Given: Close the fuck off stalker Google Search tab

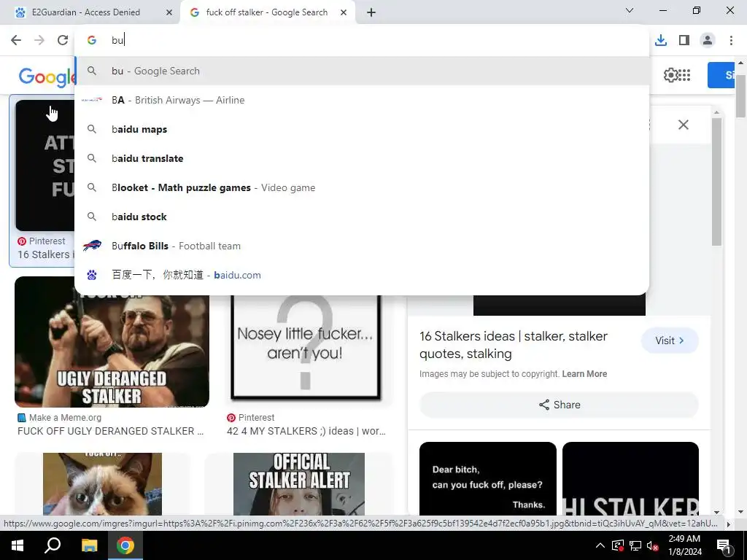Looking at the screenshot, I should coord(344,12).
